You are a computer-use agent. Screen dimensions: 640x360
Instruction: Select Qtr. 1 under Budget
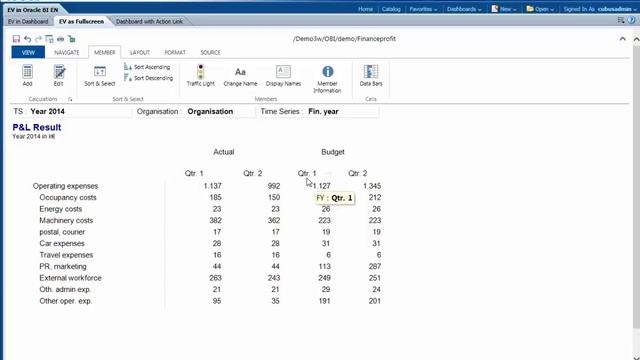(307, 173)
